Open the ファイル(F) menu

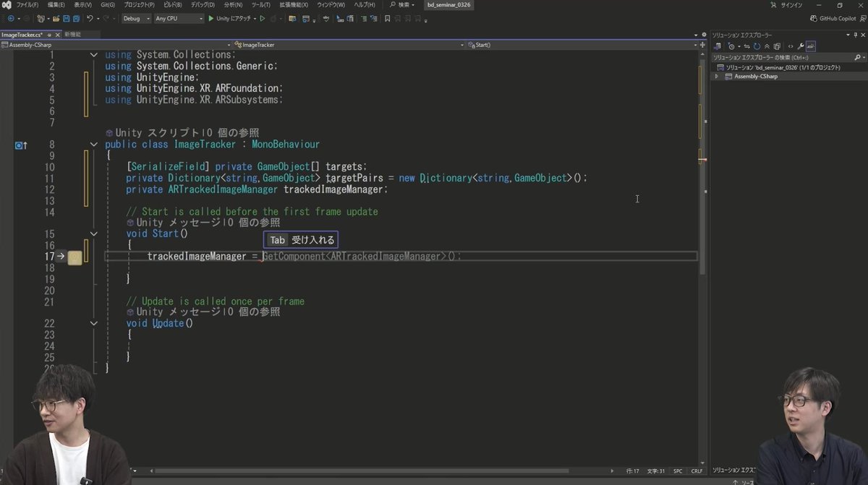[x=27, y=5]
